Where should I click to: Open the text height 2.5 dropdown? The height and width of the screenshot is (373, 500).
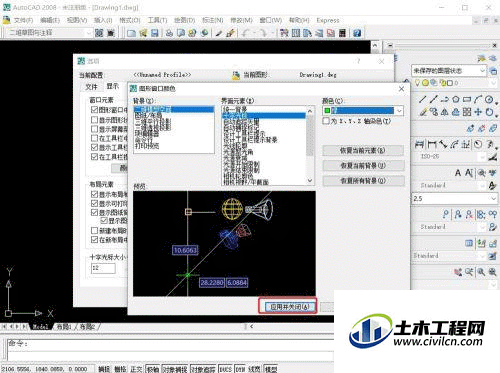(455, 199)
